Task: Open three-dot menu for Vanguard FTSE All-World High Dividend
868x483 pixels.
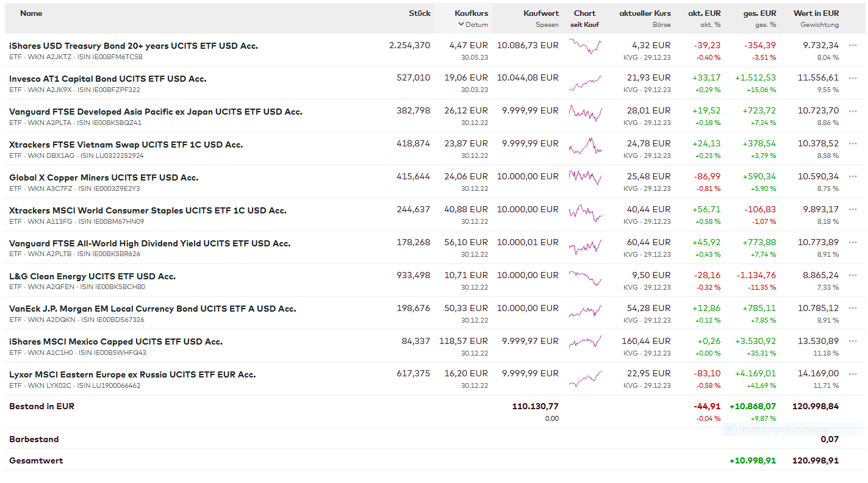Action: (x=853, y=243)
